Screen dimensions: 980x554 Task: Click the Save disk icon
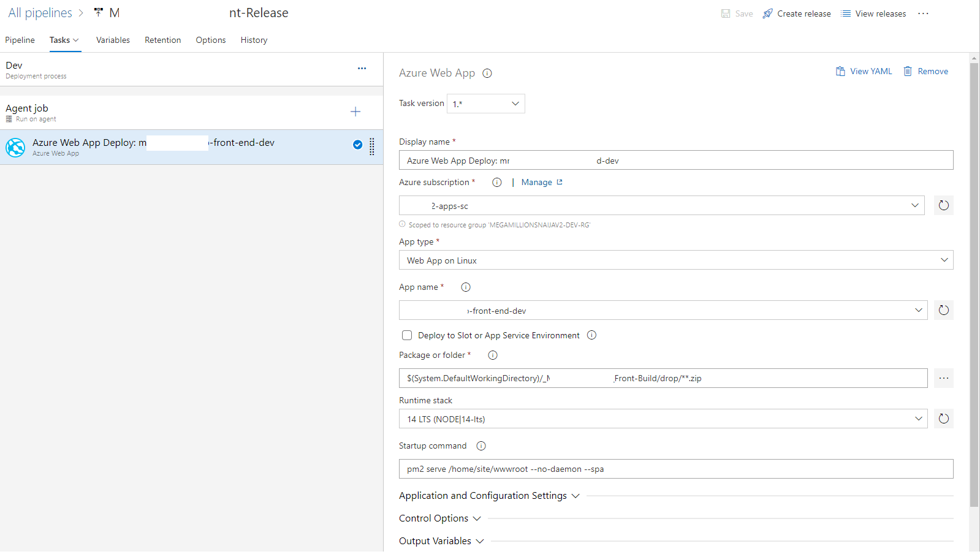point(726,13)
